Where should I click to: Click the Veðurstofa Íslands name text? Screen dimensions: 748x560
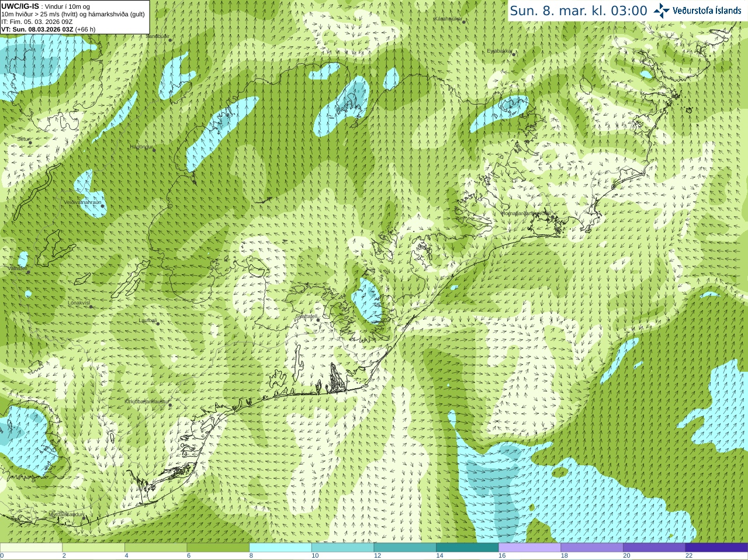[x=707, y=11]
